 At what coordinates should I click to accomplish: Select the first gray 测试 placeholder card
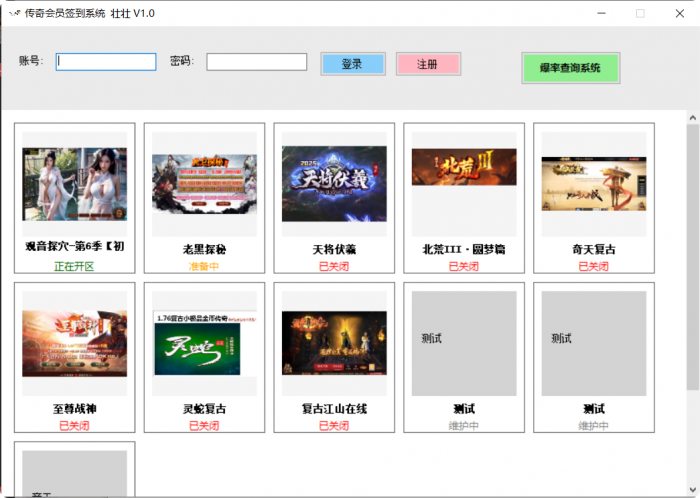pos(464,343)
